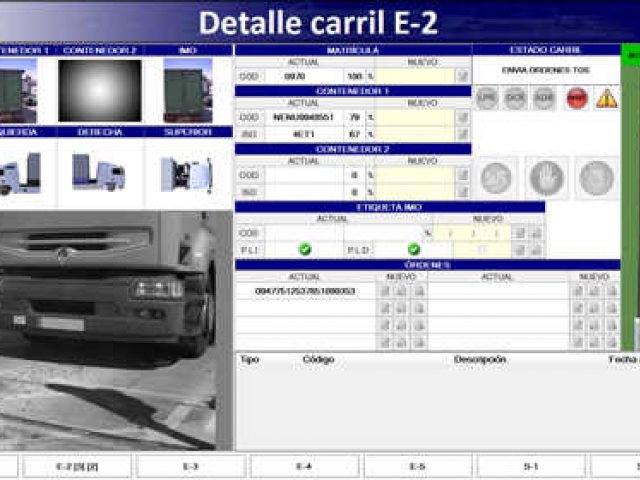Click the Matrícula nuevo input field

(x=415, y=76)
